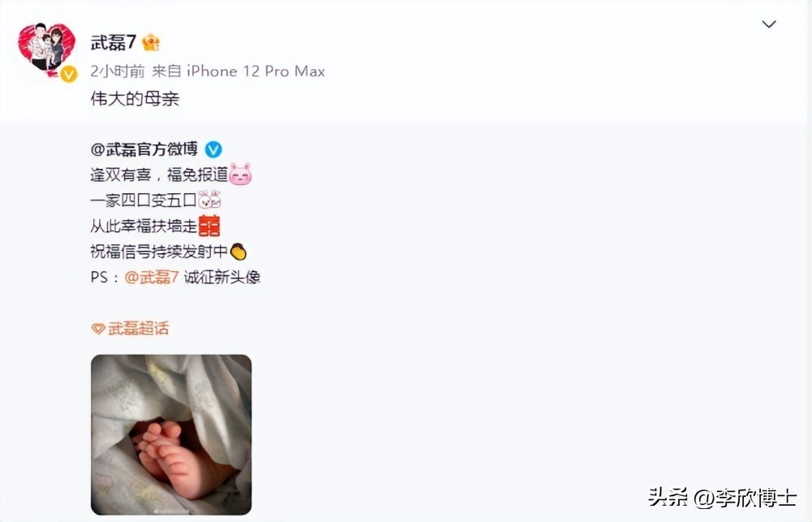Click the red double happiness 囍 emoji

[209, 226]
